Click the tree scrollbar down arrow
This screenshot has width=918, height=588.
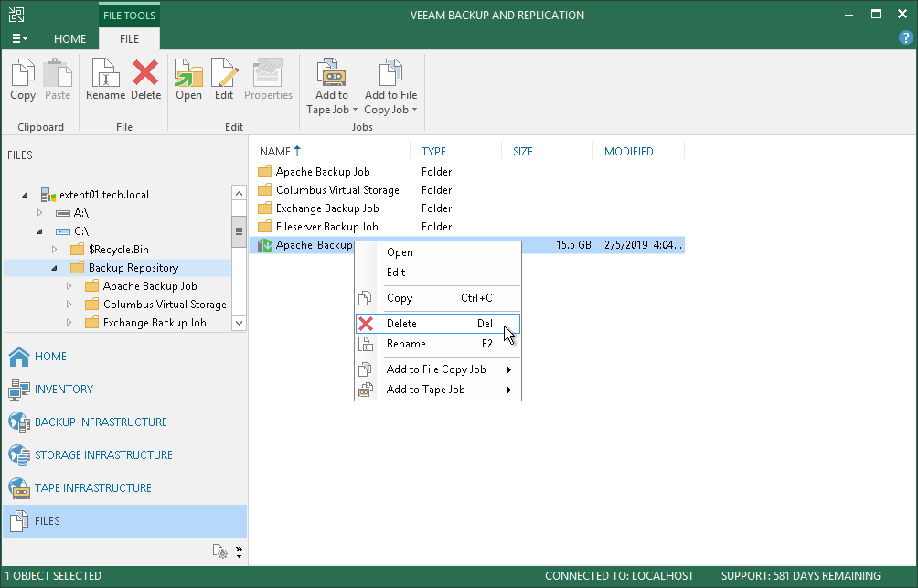pos(239,323)
